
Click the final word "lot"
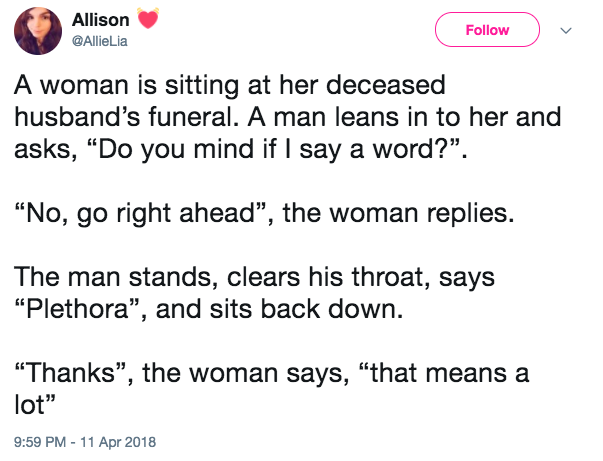click(x=32, y=404)
